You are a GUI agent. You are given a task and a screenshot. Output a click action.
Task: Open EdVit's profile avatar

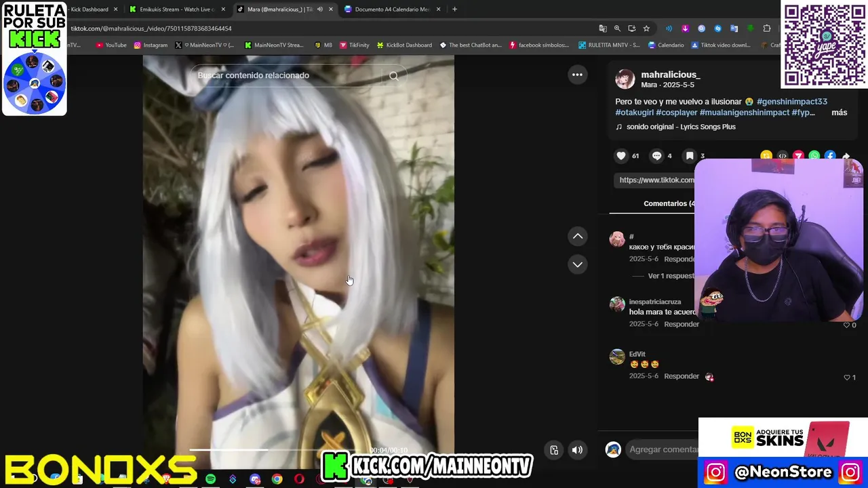click(617, 357)
